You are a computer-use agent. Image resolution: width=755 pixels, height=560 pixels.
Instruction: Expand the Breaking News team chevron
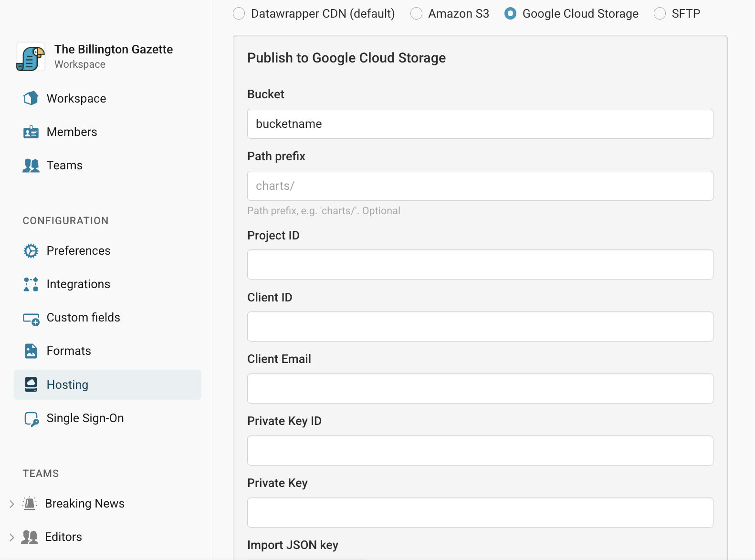(12, 504)
